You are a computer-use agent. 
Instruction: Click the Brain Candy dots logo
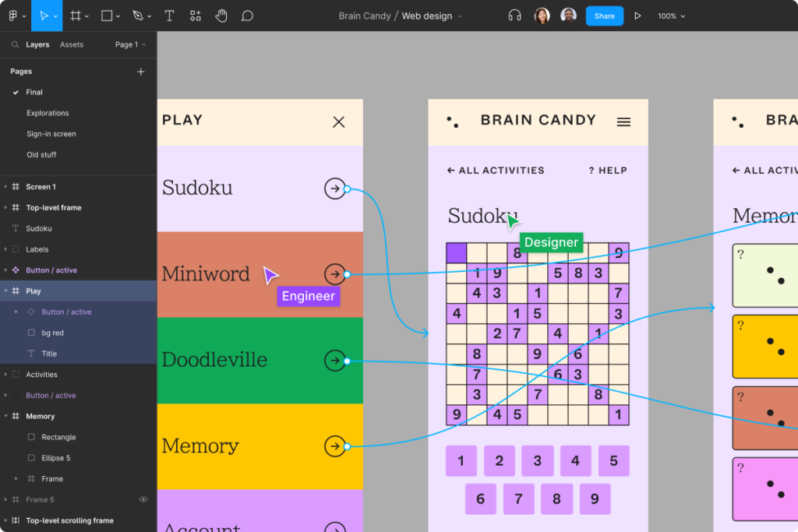tap(453, 122)
